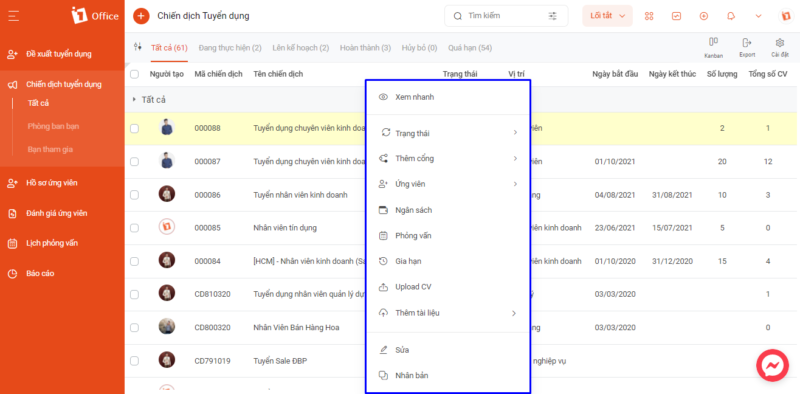Expand the header chevron beside the bell
Viewport: 800px width, 394px height.
point(758,16)
